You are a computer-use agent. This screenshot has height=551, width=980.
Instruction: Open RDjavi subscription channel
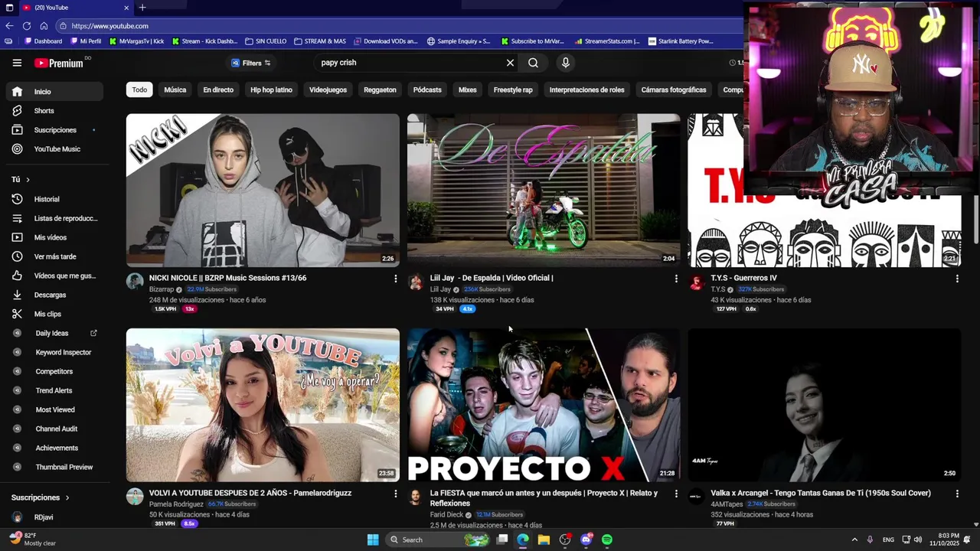53,517
